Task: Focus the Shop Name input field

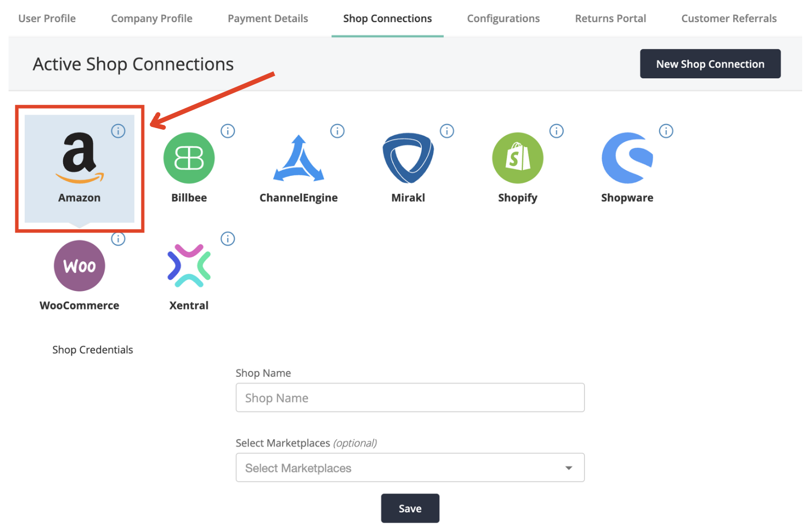Action: click(x=410, y=397)
